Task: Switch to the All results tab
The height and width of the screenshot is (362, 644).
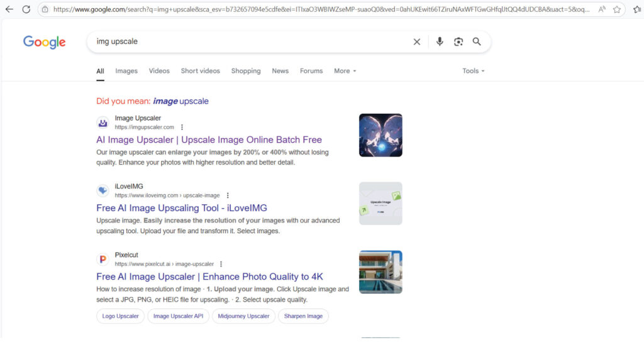Action: [100, 71]
